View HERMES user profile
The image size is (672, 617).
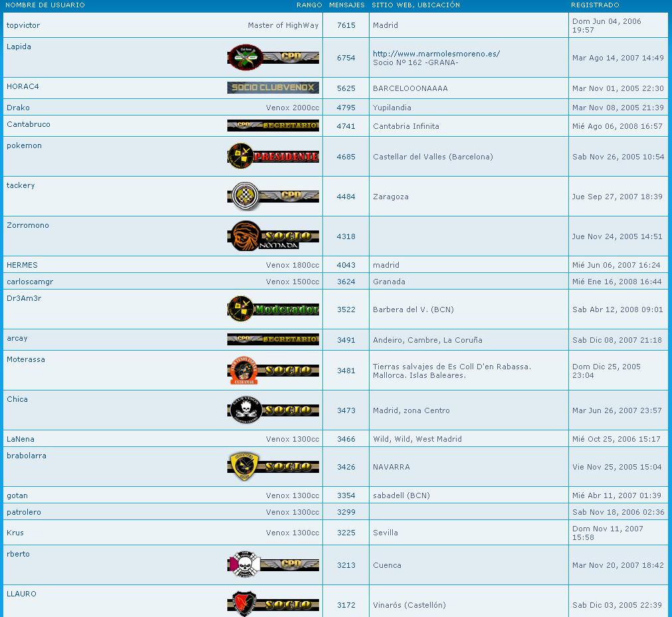[x=22, y=265]
